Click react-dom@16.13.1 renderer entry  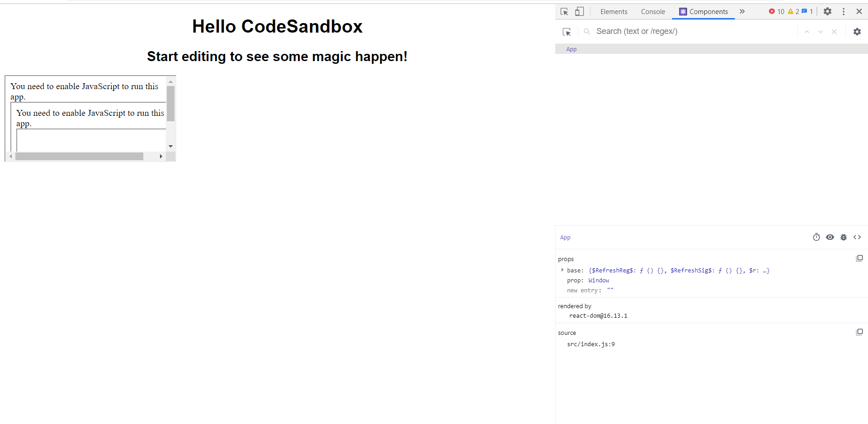point(598,316)
